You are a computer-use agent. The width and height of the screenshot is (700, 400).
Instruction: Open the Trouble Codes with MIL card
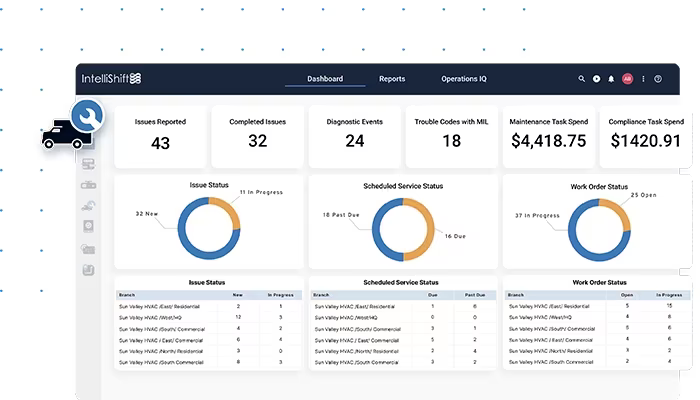[451, 137]
